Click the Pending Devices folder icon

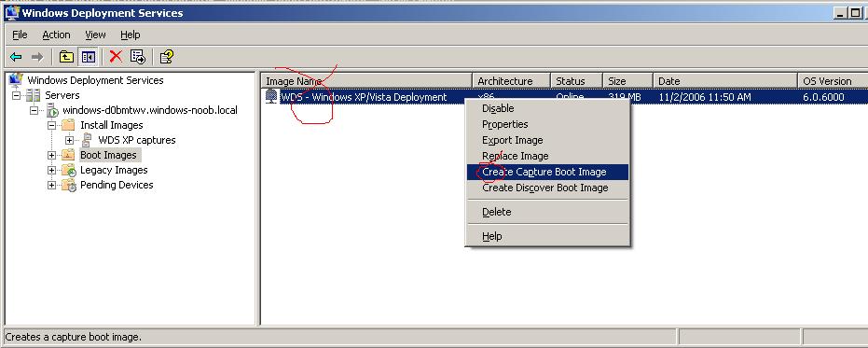[x=69, y=185]
